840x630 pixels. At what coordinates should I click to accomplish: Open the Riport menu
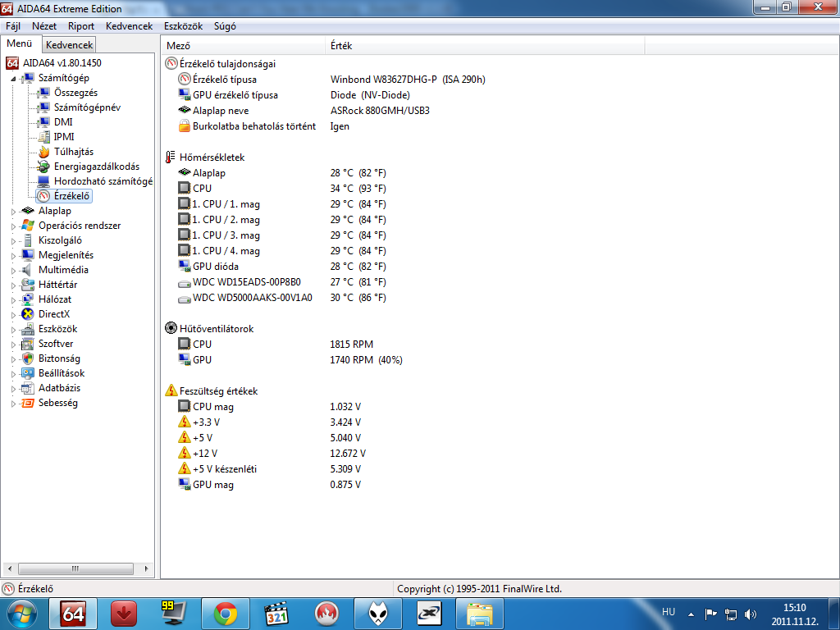[x=81, y=25]
